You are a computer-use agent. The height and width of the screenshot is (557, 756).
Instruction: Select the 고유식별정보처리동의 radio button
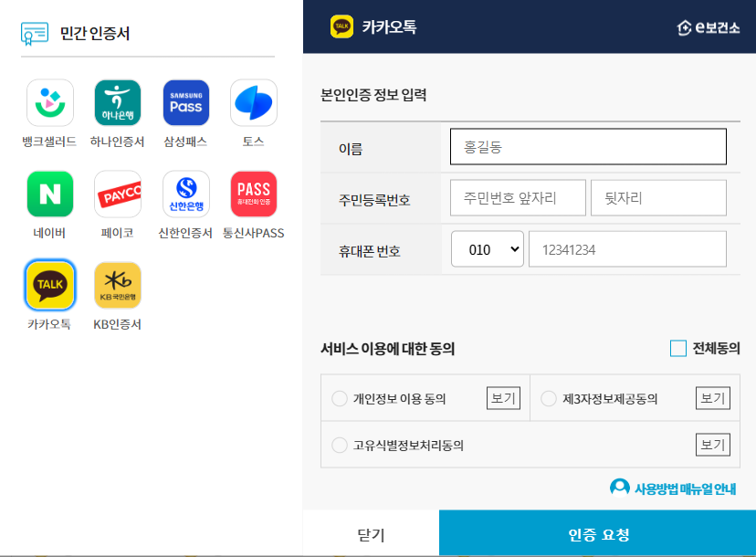point(338,445)
